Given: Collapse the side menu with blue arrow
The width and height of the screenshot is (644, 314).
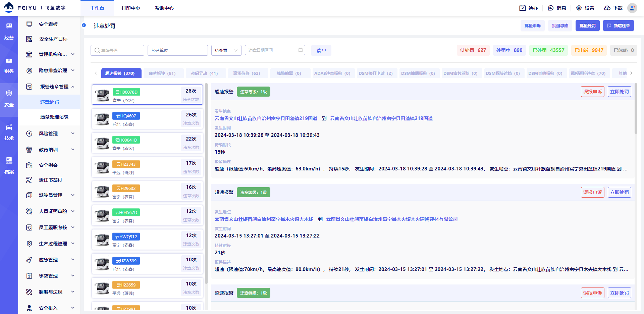Looking at the screenshot, I should [x=84, y=25].
